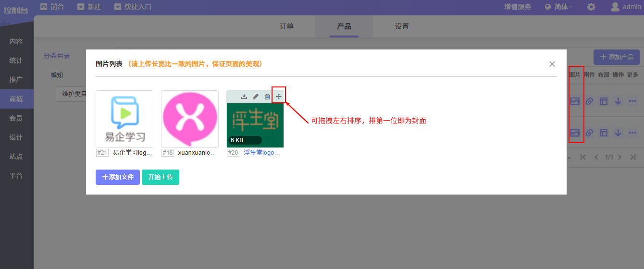Click the 1/1 page indicator
This screenshot has height=269, width=644.
tap(609, 157)
